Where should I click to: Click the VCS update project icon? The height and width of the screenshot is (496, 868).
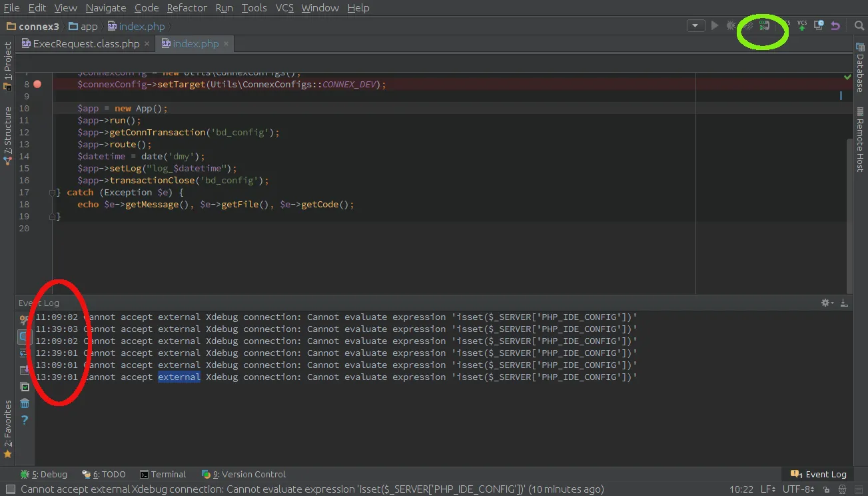[x=785, y=26]
